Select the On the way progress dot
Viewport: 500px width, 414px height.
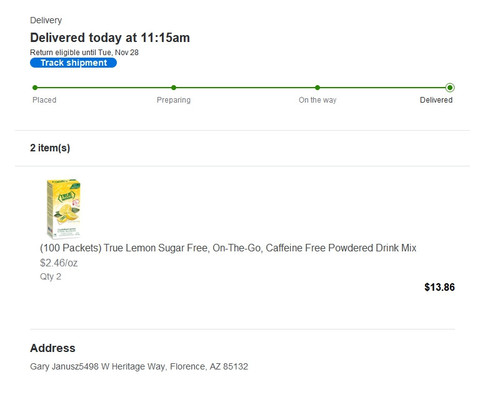pos(317,88)
